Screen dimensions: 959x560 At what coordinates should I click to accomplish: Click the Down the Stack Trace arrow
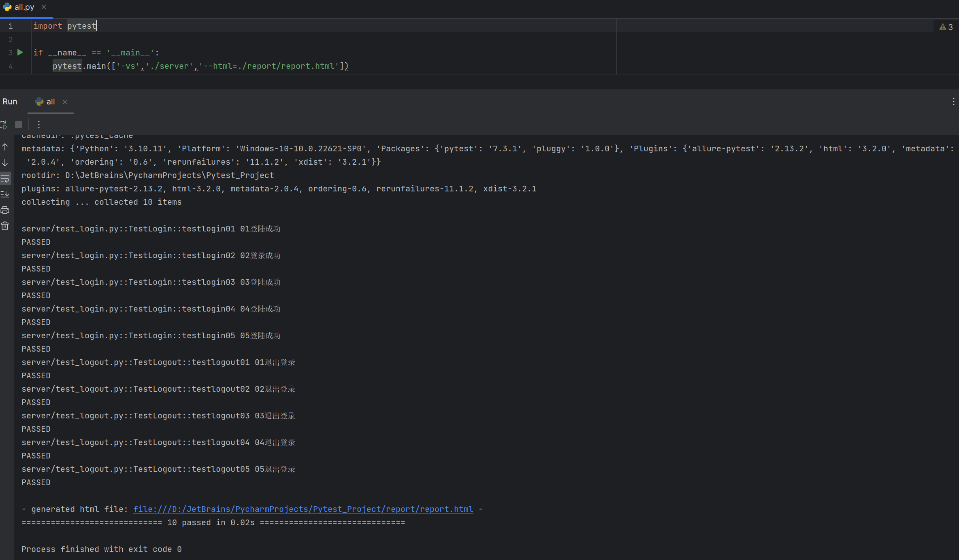click(x=5, y=163)
